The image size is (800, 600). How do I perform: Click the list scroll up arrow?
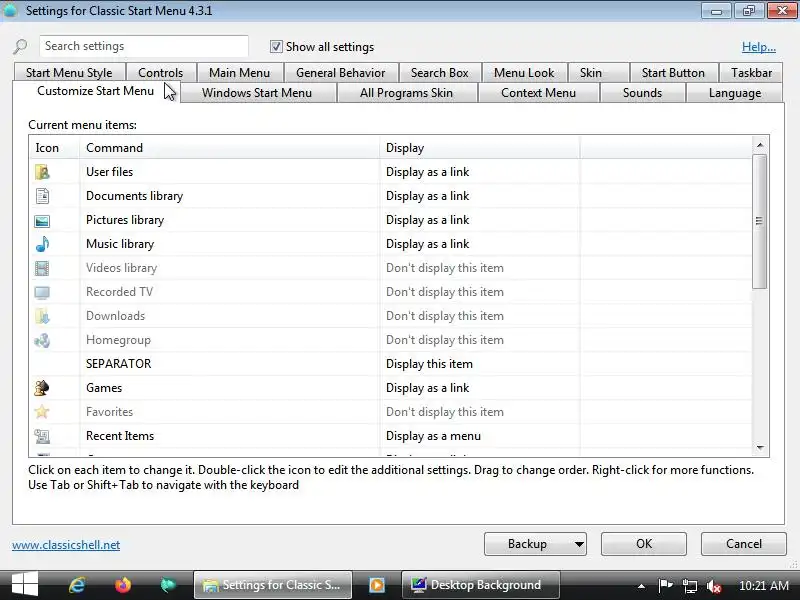click(x=760, y=145)
